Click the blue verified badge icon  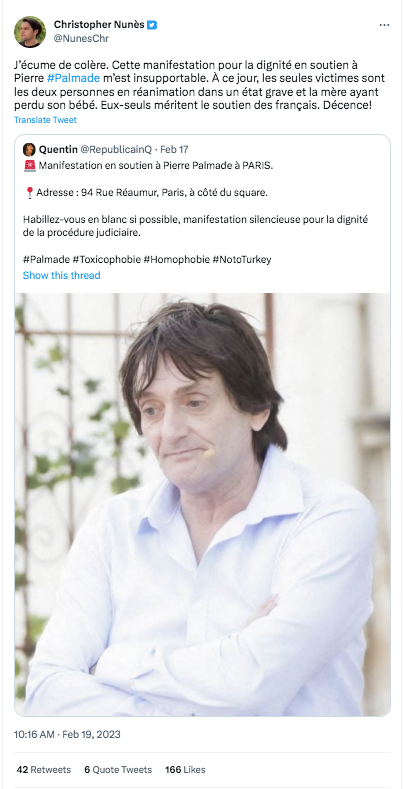[x=152, y=25]
